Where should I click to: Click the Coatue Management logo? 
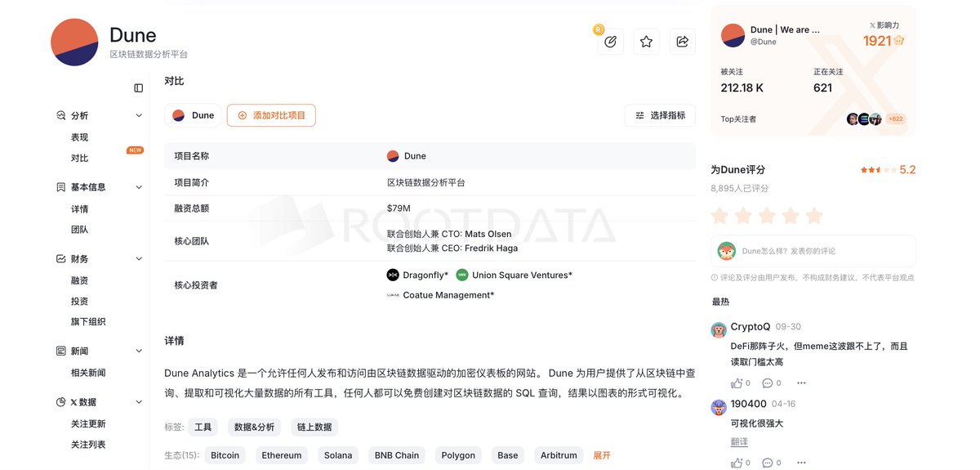click(393, 295)
